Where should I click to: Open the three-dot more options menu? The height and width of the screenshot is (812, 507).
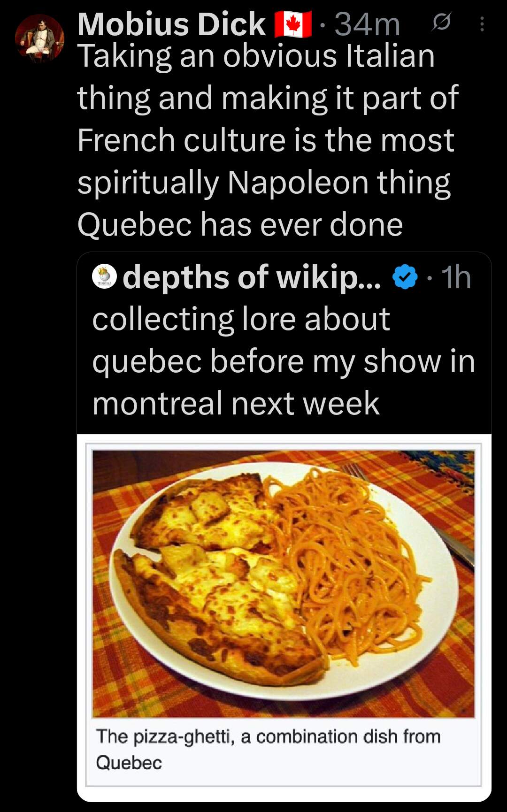coord(482,24)
